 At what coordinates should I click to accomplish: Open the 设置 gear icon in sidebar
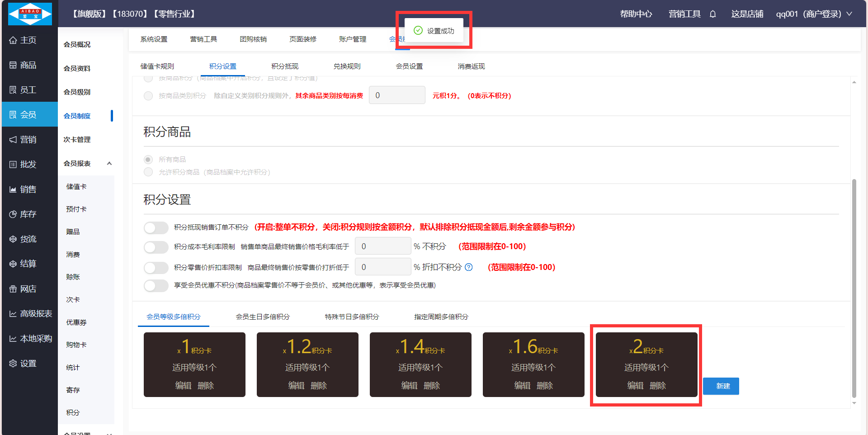[13, 364]
